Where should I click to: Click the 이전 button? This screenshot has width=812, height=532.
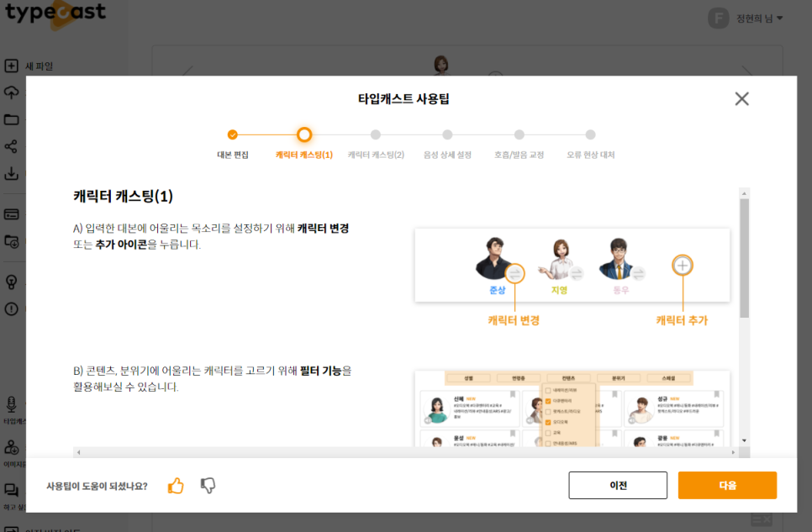point(618,486)
